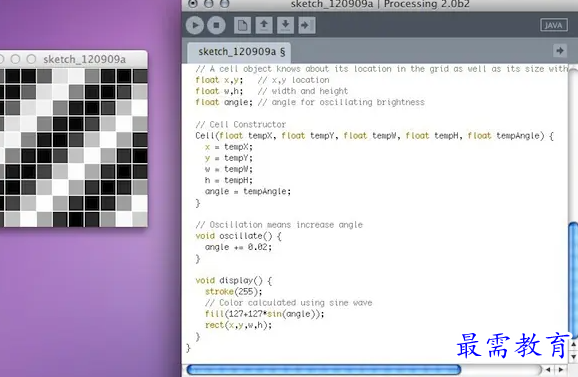Select the sketch_120909a tab
The image size is (578, 377).
click(x=239, y=52)
